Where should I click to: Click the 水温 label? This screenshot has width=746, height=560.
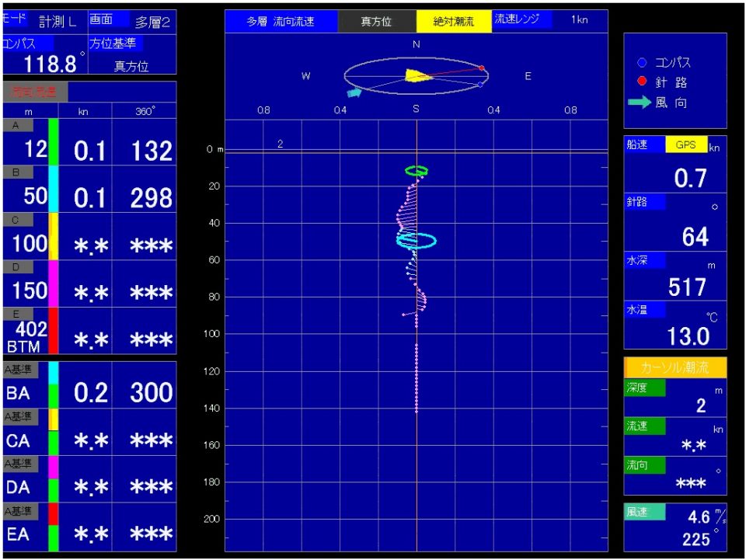645,309
